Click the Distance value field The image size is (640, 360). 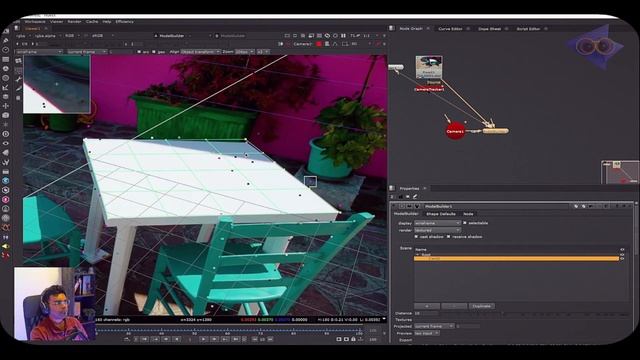pyautogui.click(x=426, y=313)
